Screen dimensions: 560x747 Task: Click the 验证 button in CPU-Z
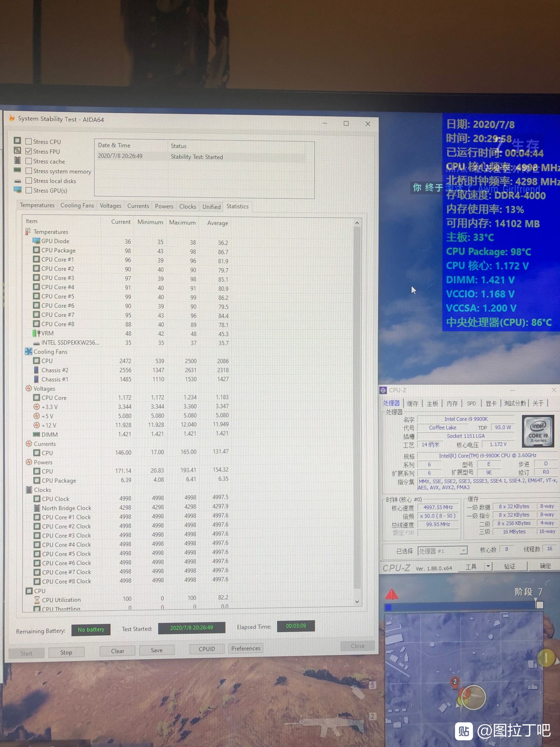coord(510,566)
